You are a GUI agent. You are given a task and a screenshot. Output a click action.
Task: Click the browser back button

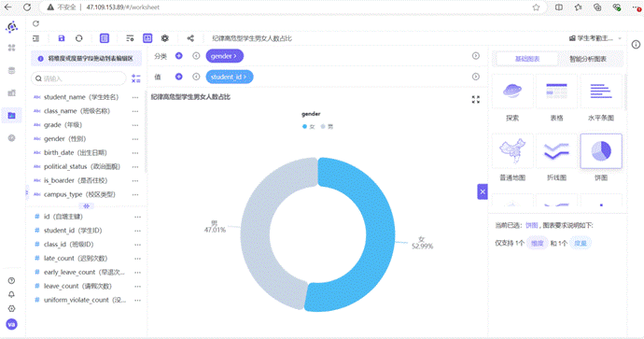pyautogui.click(x=7, y=7)
